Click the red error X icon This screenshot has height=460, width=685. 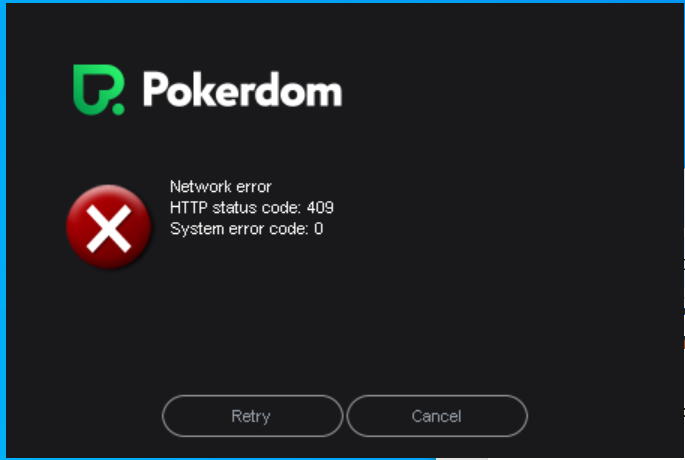109,227
